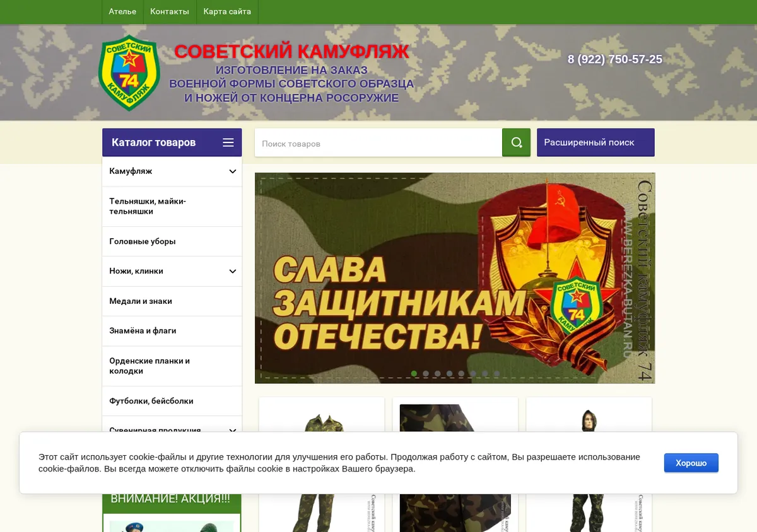The height and width of the screenshot is (532, 757).
Task: Open Карта сайта in top bar
Action: click(x=227, y=12)
